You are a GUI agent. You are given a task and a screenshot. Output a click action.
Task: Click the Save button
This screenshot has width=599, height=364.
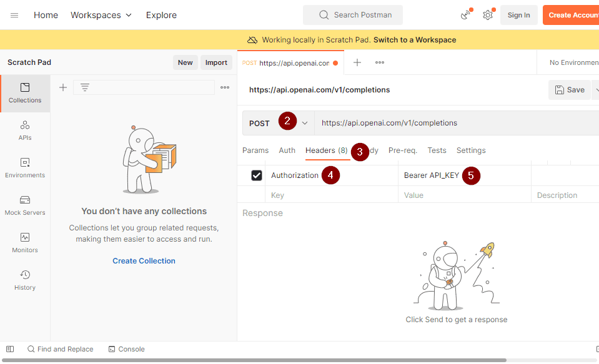coord(569,90)
